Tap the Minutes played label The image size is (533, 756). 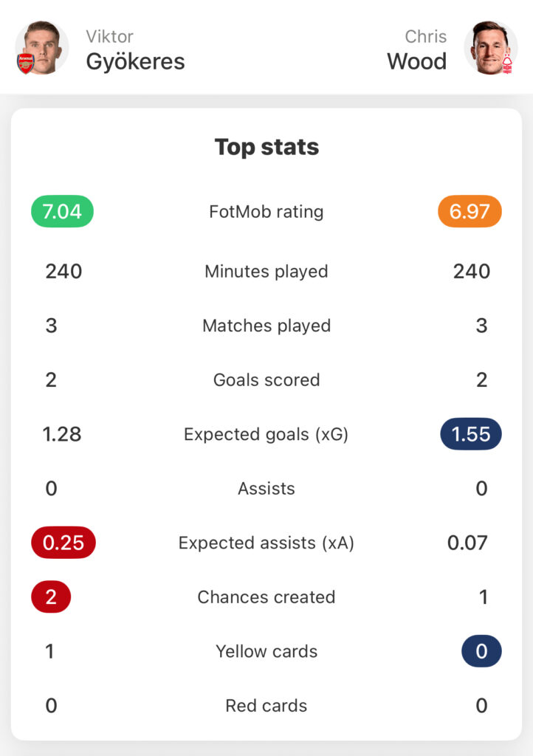(266, 272)
